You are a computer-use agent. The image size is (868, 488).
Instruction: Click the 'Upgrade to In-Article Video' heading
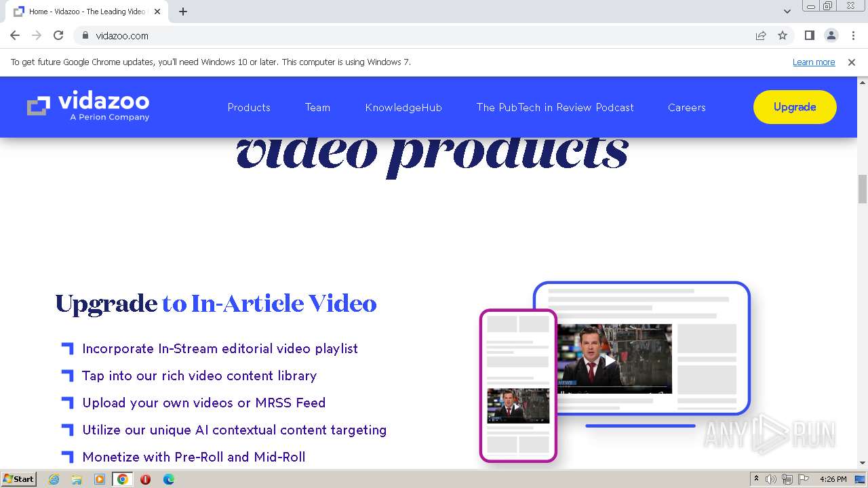coord(216,304)
